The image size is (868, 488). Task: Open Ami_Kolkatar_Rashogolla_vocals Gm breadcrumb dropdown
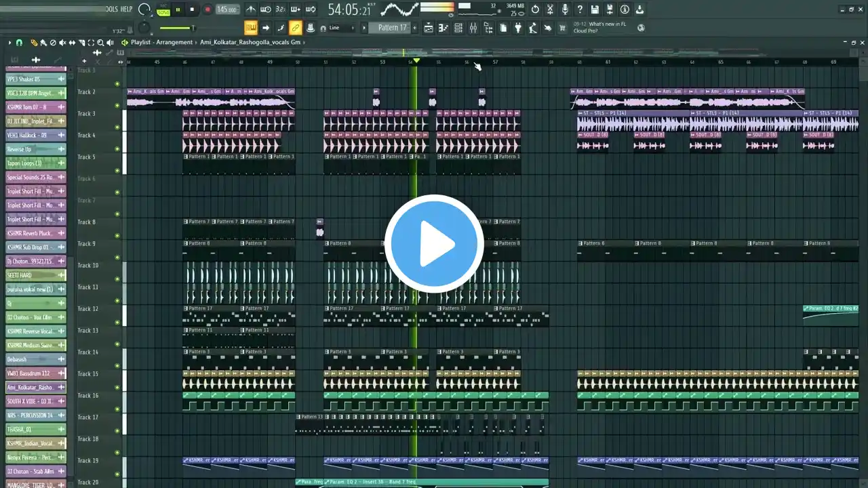click(251, 43)
